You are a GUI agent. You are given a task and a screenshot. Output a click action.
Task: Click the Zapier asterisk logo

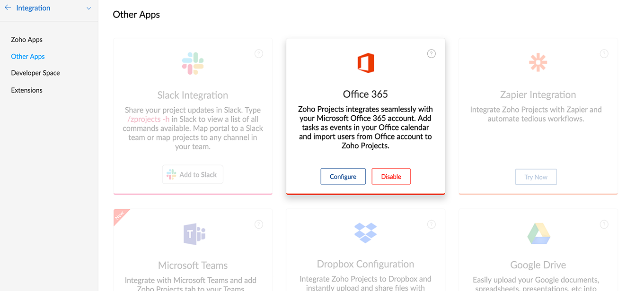coord(538,62)
